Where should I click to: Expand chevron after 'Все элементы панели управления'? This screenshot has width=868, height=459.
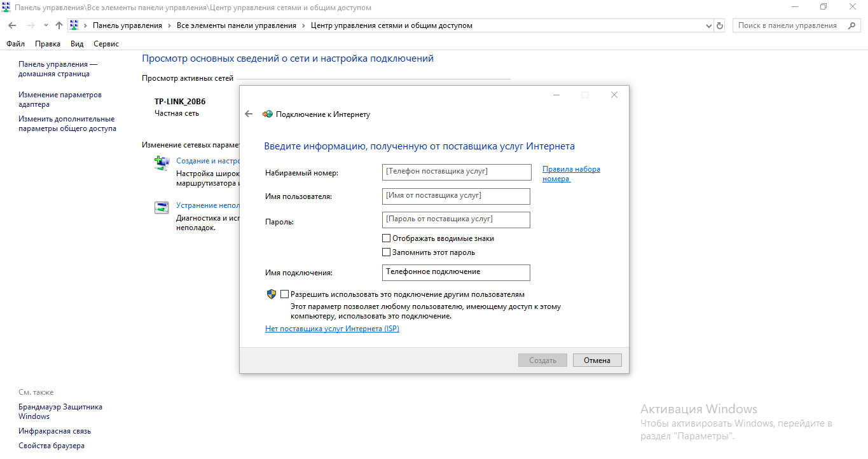coord(304,25)
